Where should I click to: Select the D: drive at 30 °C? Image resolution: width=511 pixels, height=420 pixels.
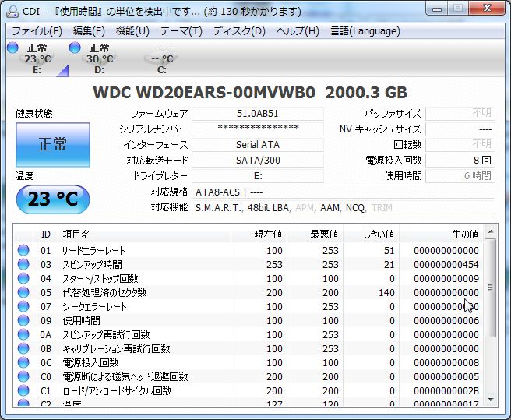point(100,58)
